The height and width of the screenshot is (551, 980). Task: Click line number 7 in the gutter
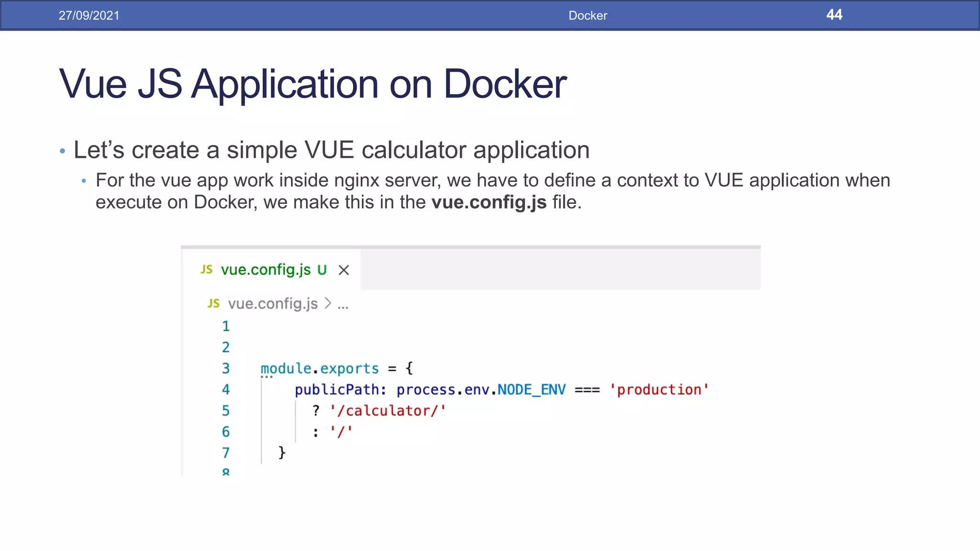(x=226, y=452)
